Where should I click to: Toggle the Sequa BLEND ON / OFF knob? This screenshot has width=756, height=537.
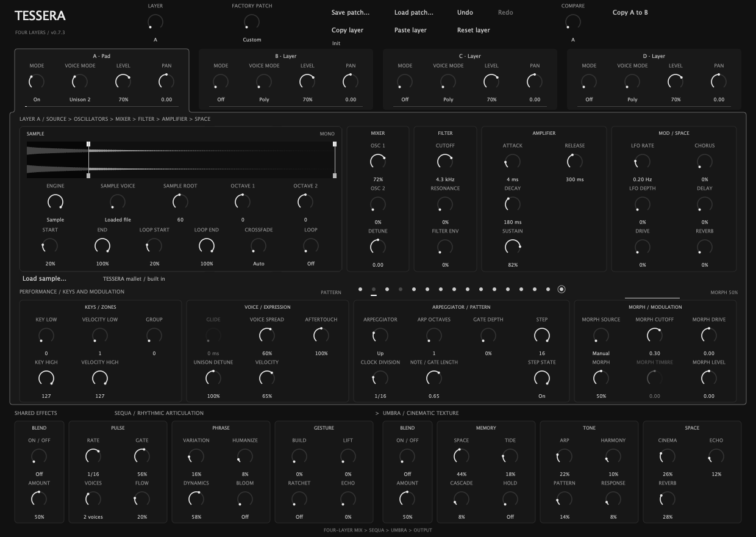[39, 456]
